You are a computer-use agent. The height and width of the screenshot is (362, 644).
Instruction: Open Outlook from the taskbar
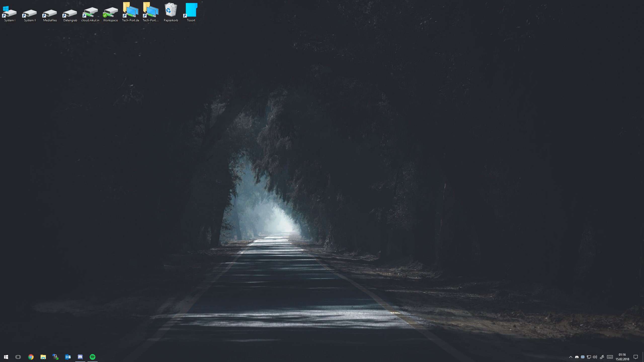[68, 357]
